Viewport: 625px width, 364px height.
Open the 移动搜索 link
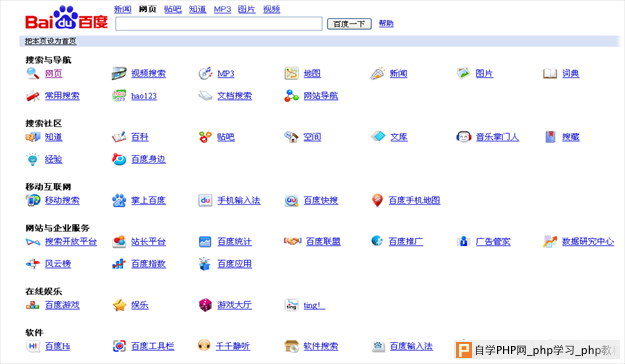[62, 200]
